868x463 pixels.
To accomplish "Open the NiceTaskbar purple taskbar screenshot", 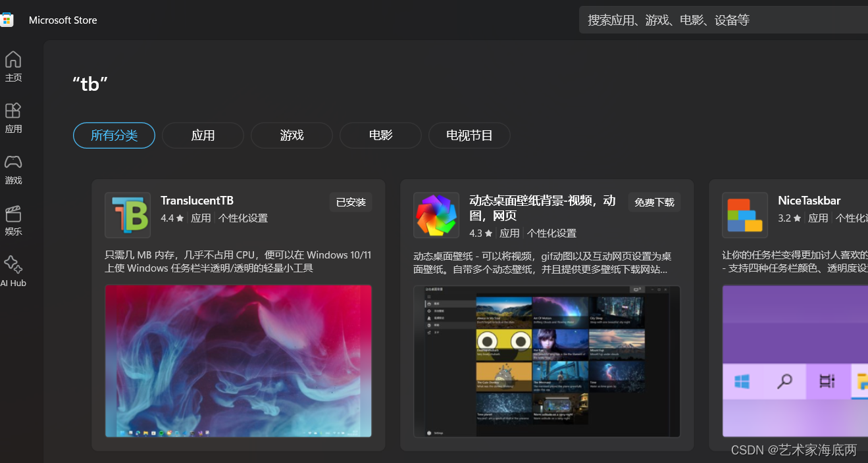I will tap(795, 361).
